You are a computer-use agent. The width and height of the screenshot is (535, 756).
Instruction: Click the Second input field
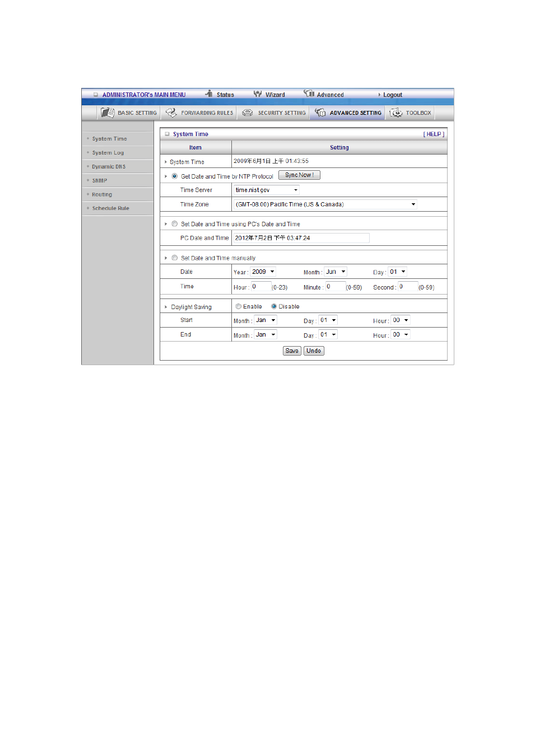tap(408, 287)
